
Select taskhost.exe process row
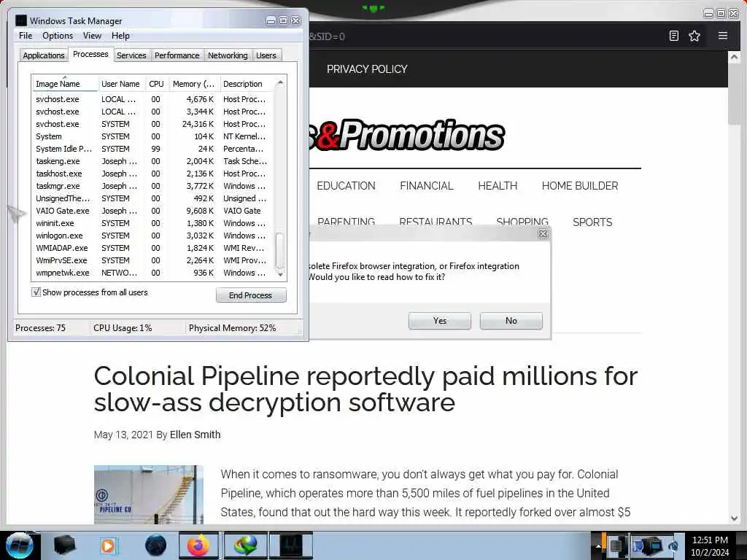[152, 174]
